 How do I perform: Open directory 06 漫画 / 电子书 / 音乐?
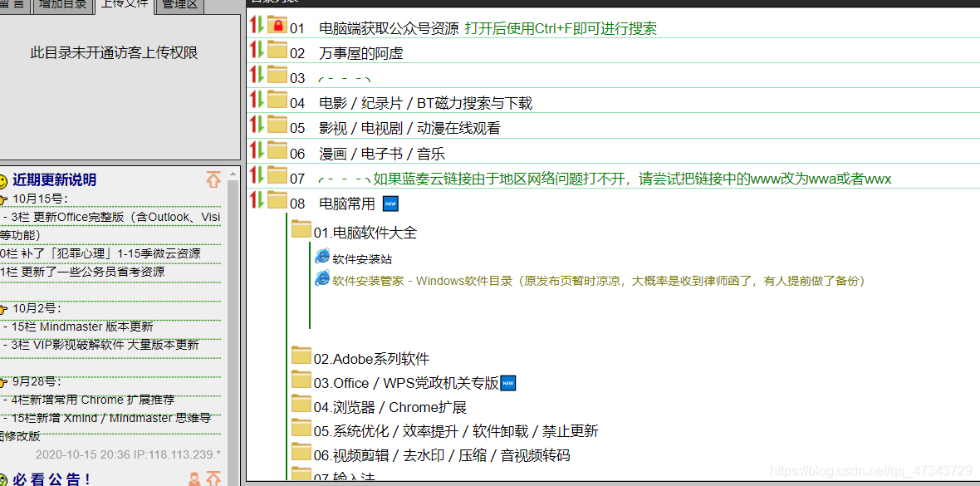tap(381, 153)
